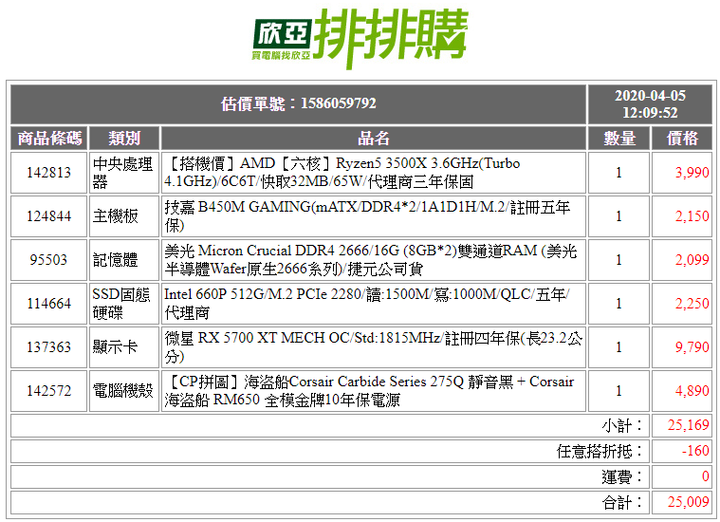Click the price 2,099
Viewport: 720px width, 522px height.
tap(692, 260)
